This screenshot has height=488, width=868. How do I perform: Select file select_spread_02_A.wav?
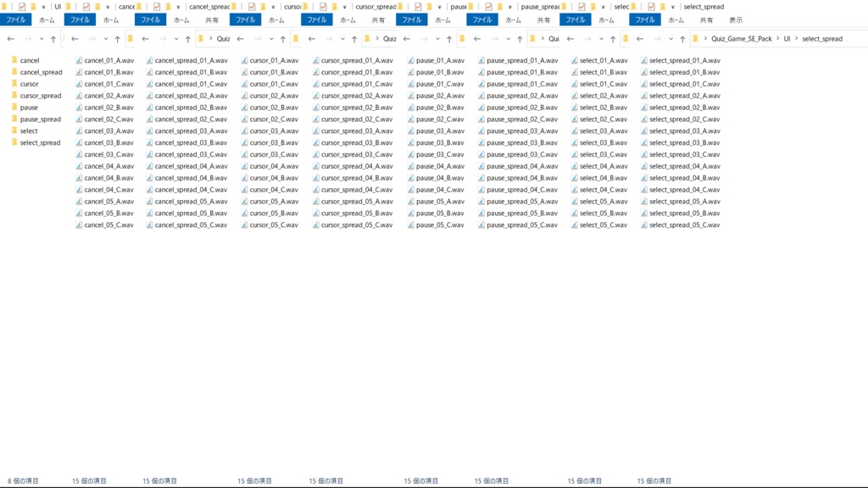(681, 96)
